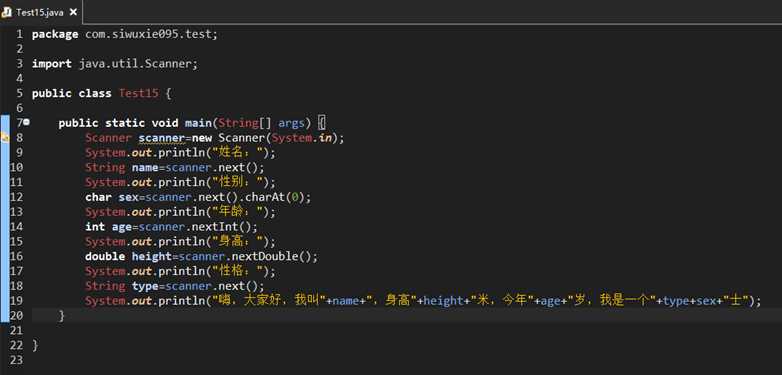Click the import keyword on line 3
Image resolution: width=782 pixels, height=375 pixels.
point(52,64)
